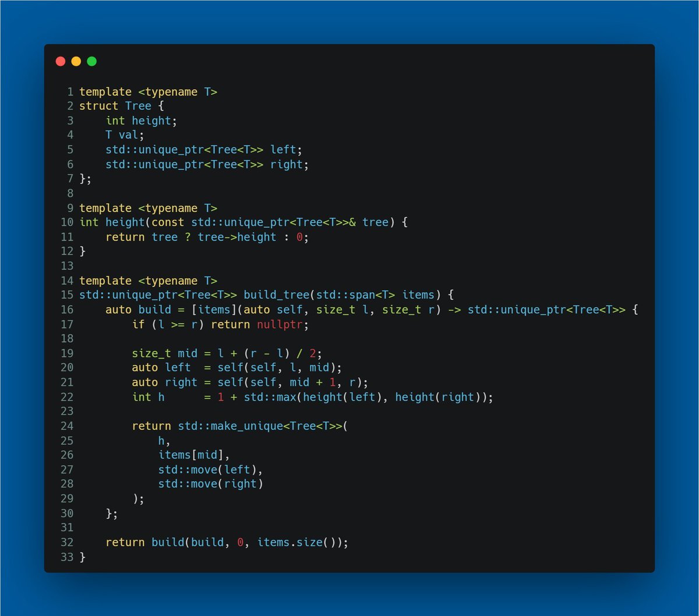Click the '[items]' lambda capture
The image size is (699, 616).
pyautogui.click(x=214, y=310)
